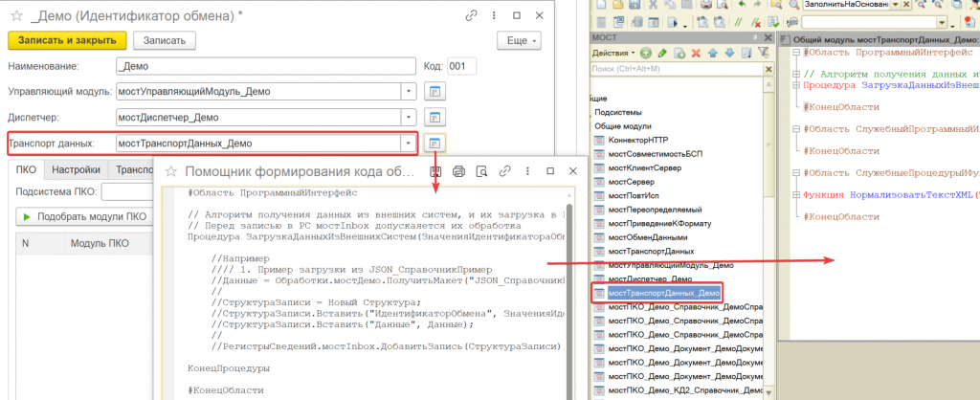Click the pencil edit icon in МОСТ panel

pyautogui.click(x=663, y=52)
